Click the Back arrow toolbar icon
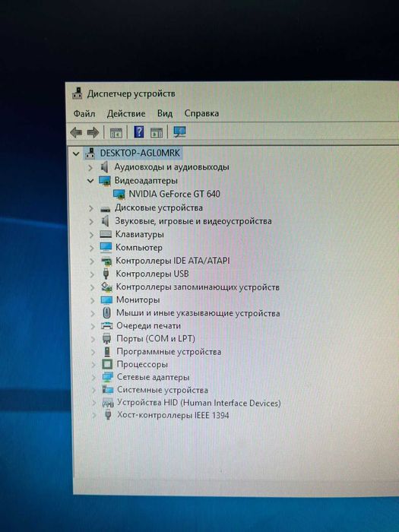The width and height of the screenshot is (399, 532). click(x=76, y=132)
